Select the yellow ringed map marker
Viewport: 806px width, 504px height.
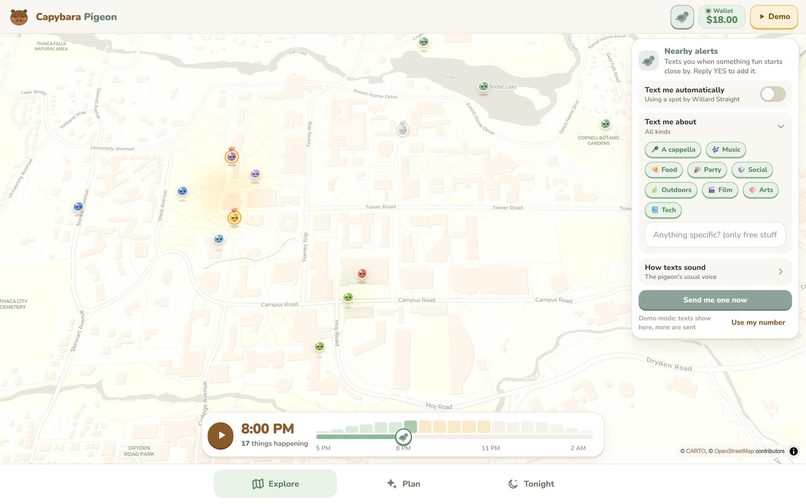[x=234, y=218]
